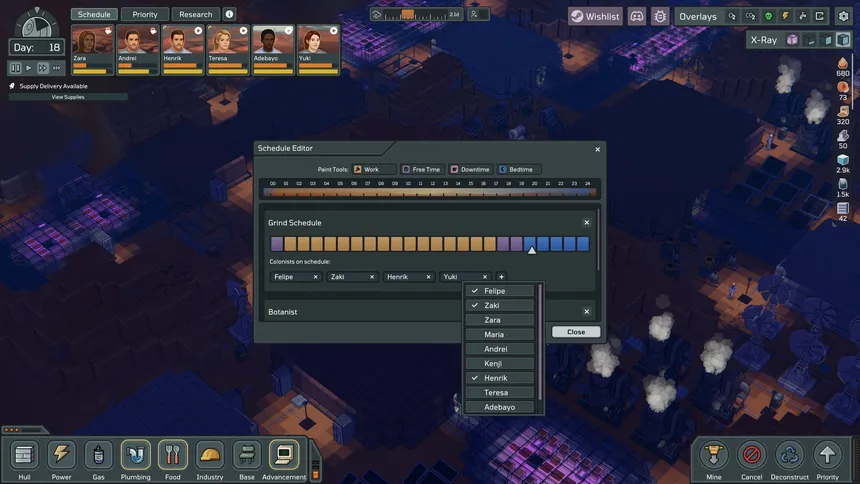
Task: Select half-wall X-Ray mode
Action: pos(827,40)
